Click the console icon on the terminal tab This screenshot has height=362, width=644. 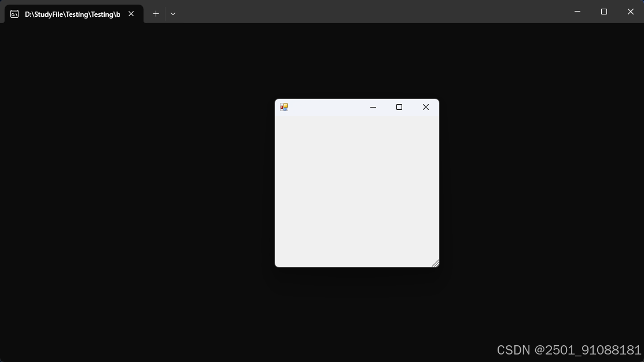point(14,14)
